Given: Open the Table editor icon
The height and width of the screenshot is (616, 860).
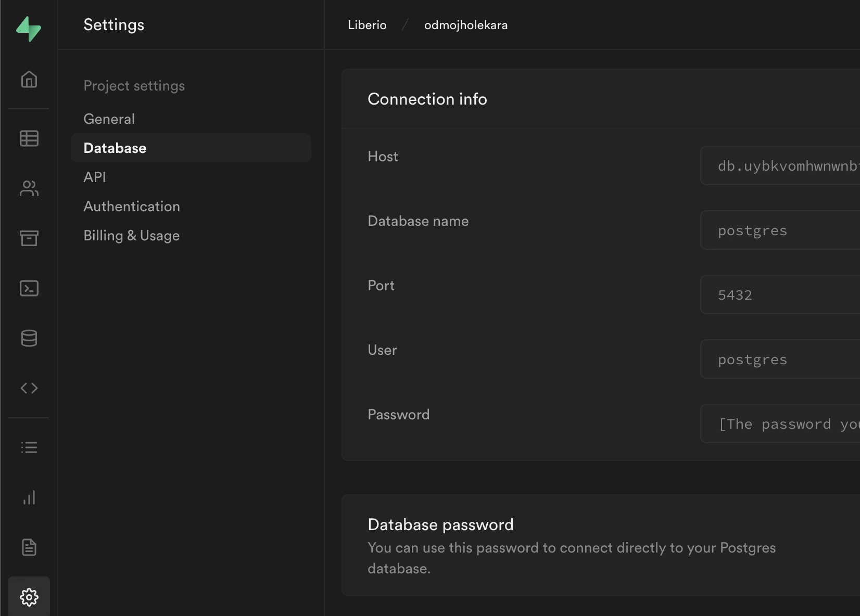Looking at the screenshot, I should point(29,138).
